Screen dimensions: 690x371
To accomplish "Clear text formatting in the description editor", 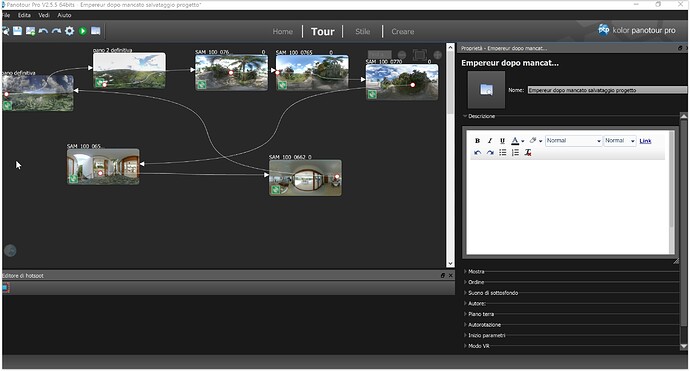I will click(x=528, y=152).
